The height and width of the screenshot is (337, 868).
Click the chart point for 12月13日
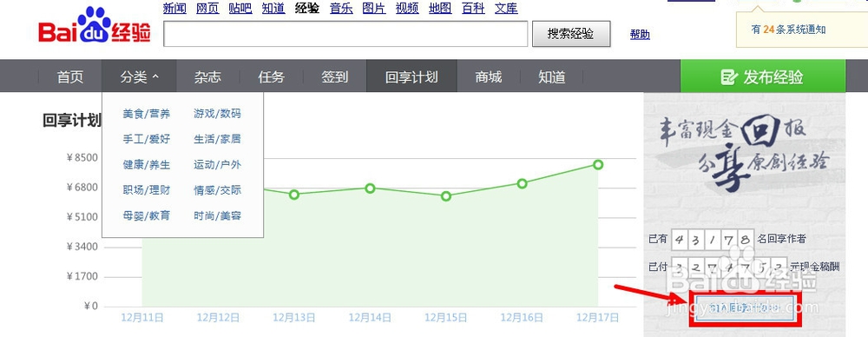pos(294,195)
